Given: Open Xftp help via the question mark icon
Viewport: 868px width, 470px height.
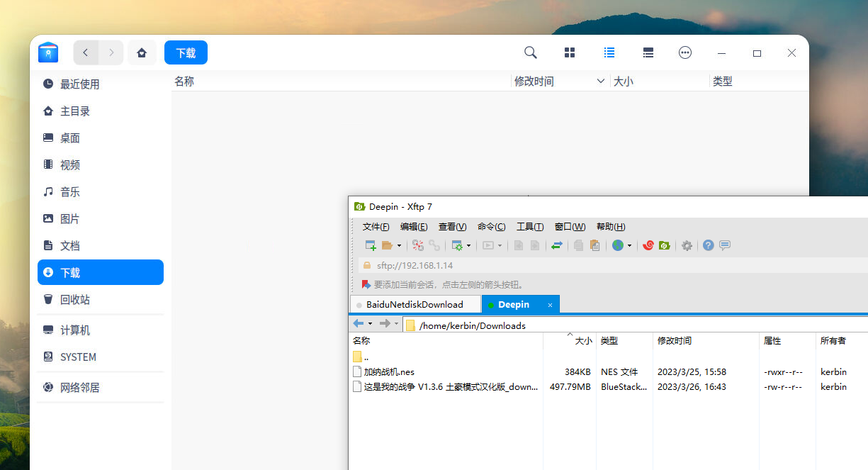Looking at the screenshot, I should (708, 245).
